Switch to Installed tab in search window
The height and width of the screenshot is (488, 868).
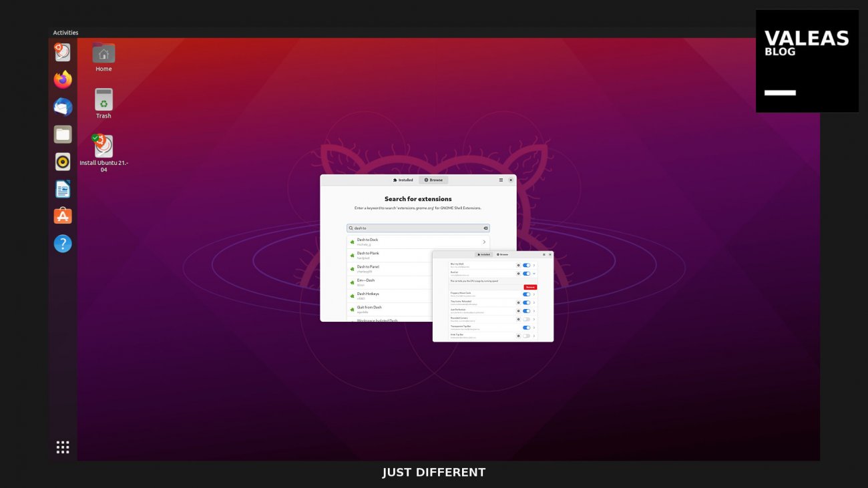[x=403, y=180]
